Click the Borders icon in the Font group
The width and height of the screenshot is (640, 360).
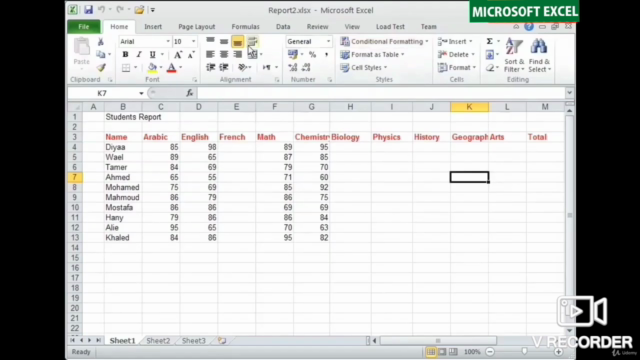pos(126,68)
